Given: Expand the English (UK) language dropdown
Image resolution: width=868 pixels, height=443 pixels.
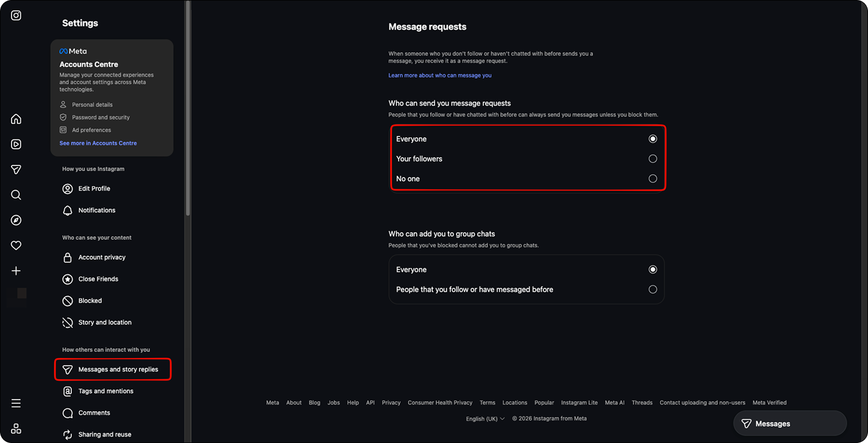Looking at the screenshot, I should click(486, 419).
